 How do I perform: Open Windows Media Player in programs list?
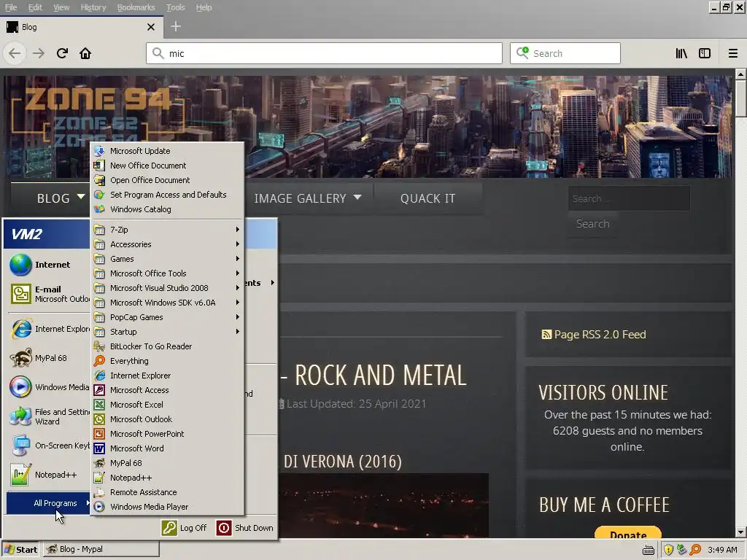[x=168, y=507]
